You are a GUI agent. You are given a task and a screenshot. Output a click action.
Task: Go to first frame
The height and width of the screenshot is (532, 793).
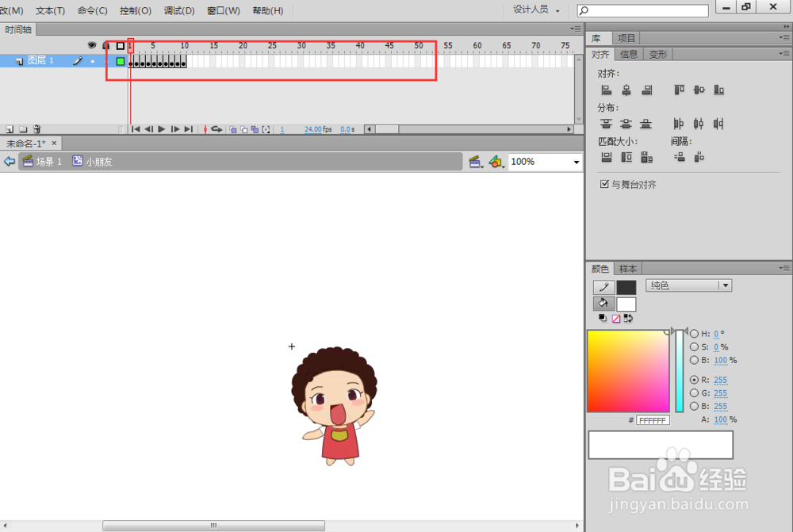pyautogui.click(x=136, y=129)
